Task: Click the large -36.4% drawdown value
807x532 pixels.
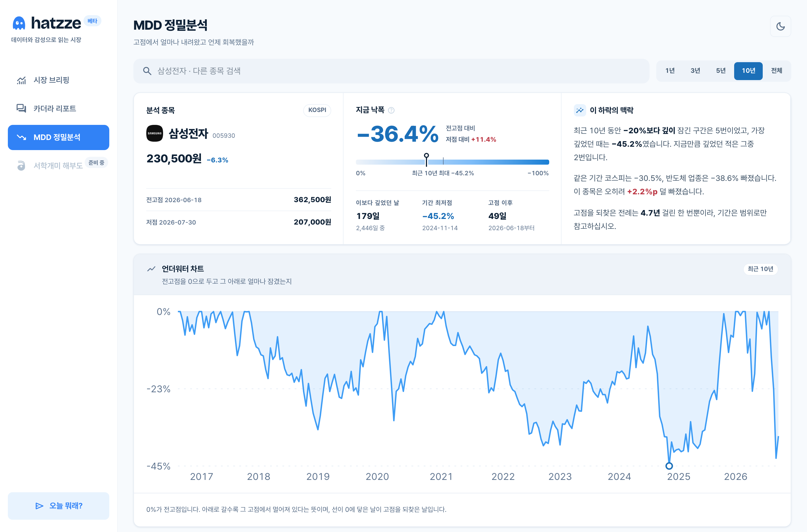Action: [x=398, y=134]
